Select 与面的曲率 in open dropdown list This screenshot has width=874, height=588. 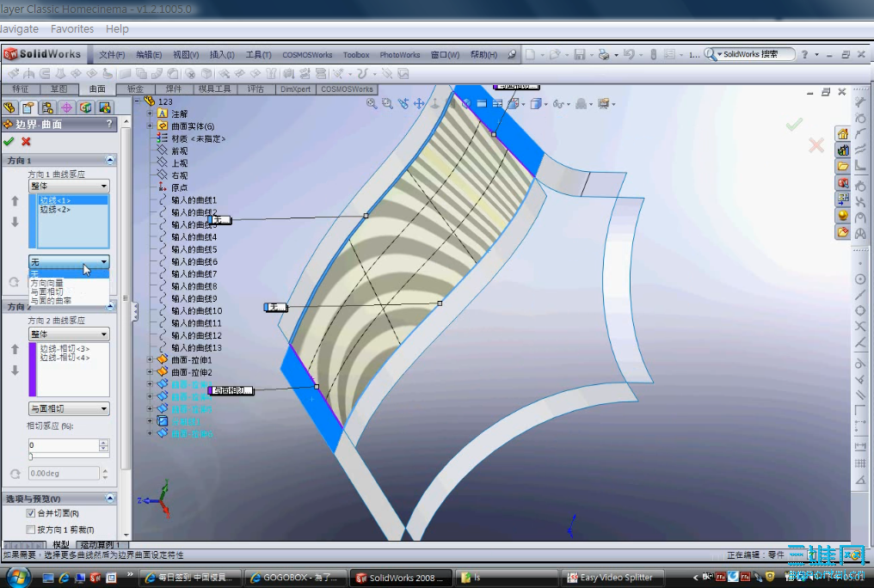[51, 301]
